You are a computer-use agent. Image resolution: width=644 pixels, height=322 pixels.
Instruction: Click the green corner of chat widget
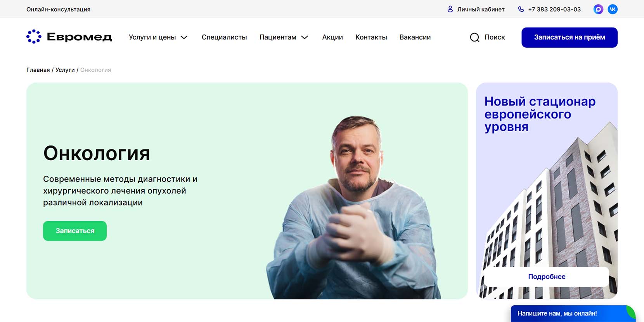[631, 312]
